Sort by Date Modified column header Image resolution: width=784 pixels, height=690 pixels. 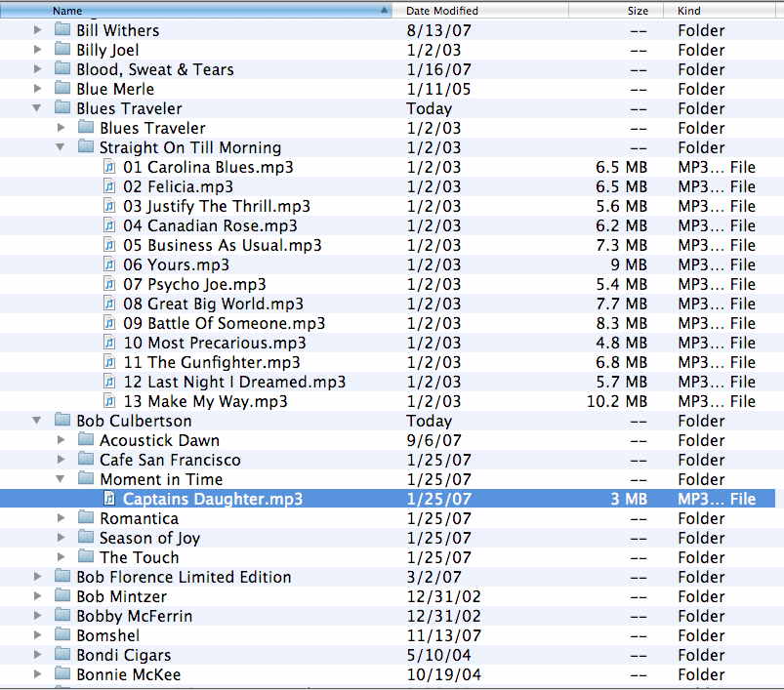442,11
